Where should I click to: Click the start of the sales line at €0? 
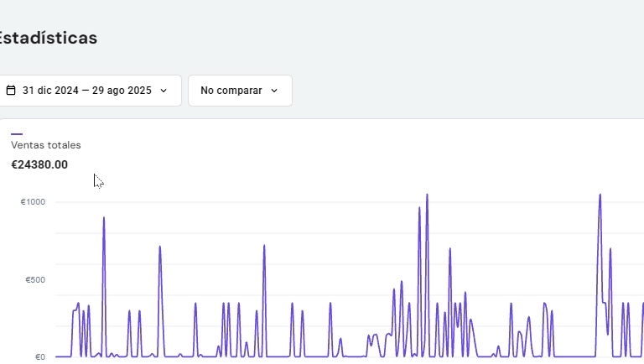pos(57,356)
